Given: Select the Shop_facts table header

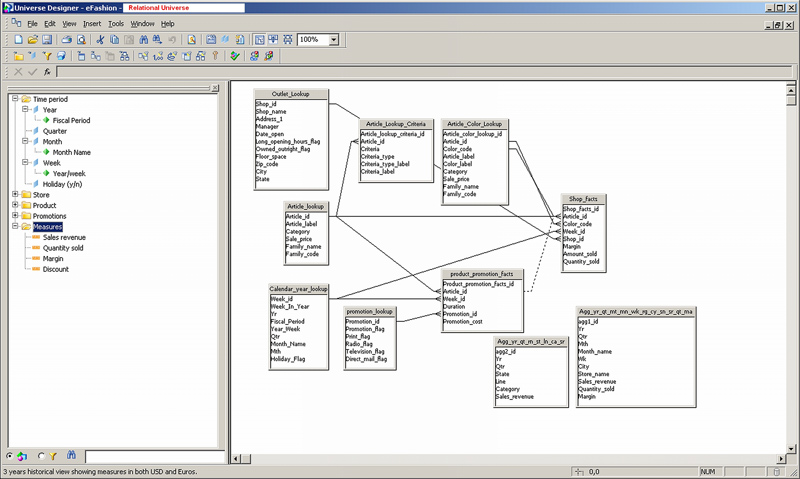Looking at the screenshot, I should [583, 199].
